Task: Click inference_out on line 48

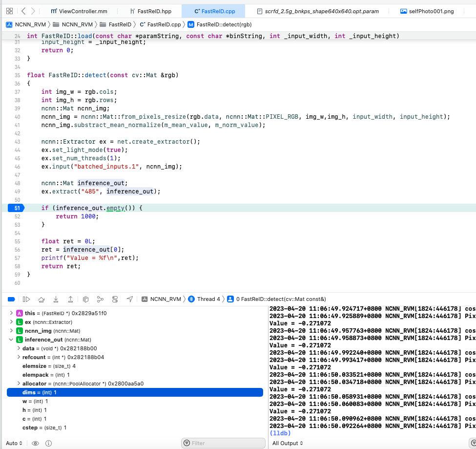Action: coord(101,183)
